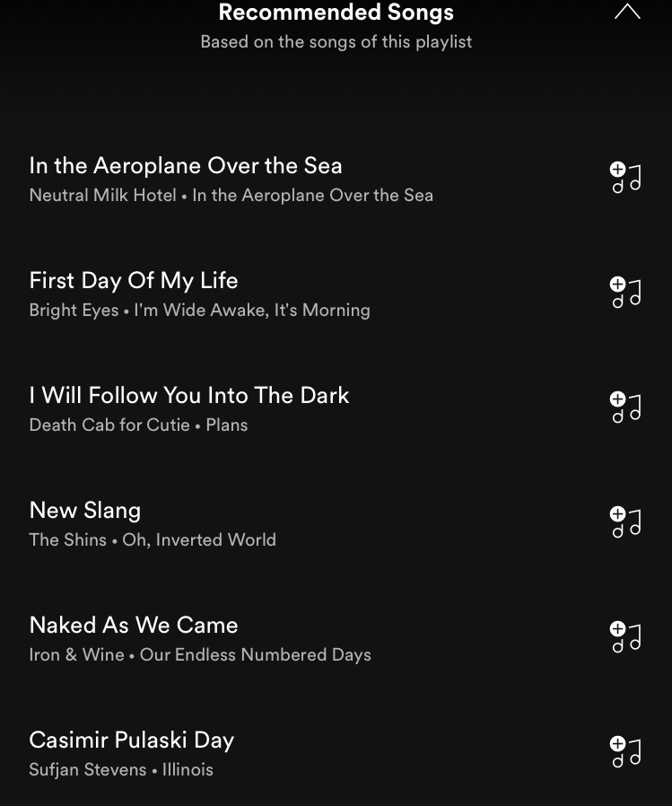Image resolution: width=672 pixels, height=806 pixels.
Task: Select the track 'Naked As We Came'
Action: click(x=134, y=626)
